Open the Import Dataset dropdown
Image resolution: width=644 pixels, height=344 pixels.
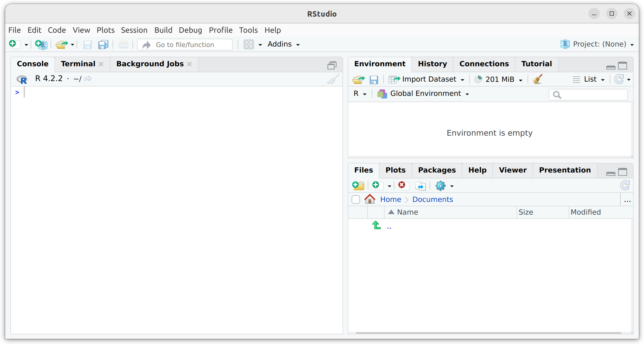[x=426, y=79]
